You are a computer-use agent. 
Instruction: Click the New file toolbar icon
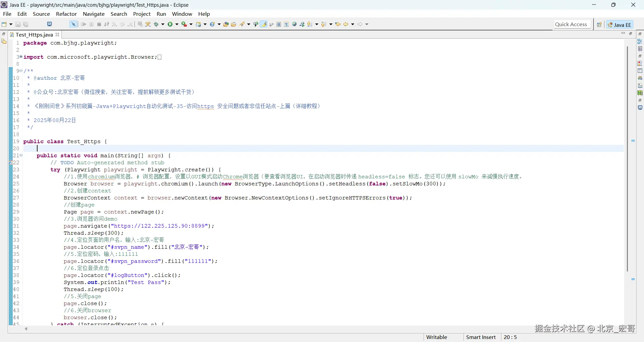4,24
